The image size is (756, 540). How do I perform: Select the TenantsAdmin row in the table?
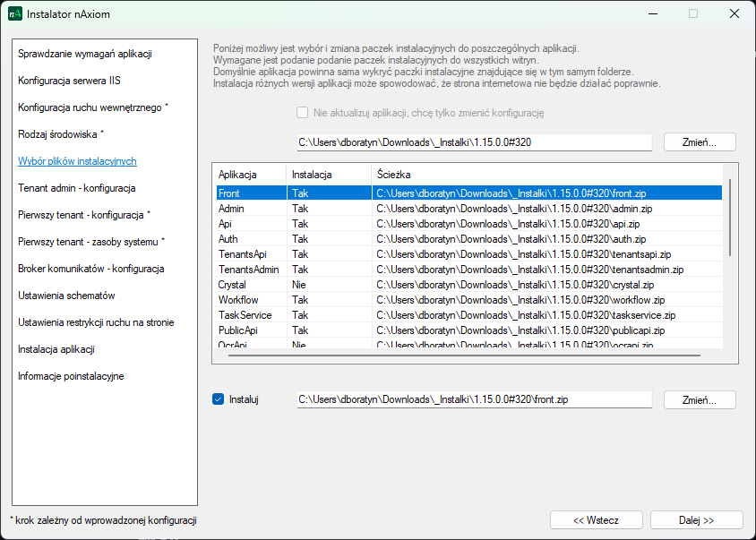point(248,270)
